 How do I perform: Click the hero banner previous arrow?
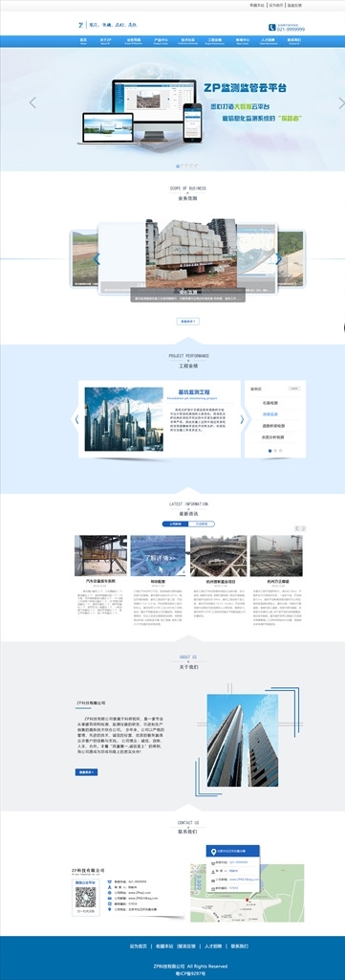(32, 102)
